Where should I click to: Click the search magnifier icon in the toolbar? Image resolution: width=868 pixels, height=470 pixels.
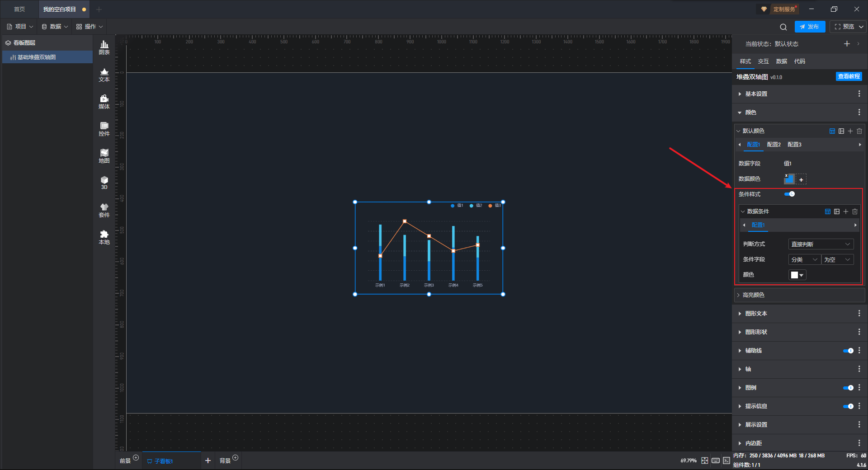783,27
